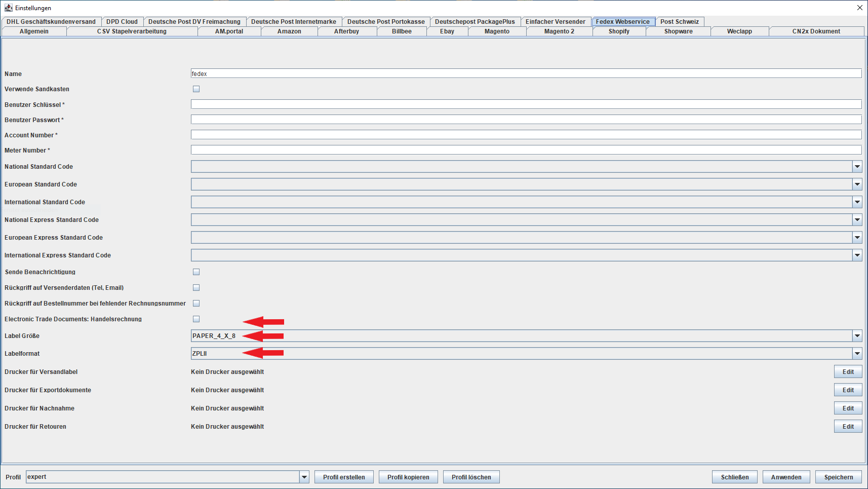The image size is (868, 489).
Task: Open CSV Stapelverarbeitung tab
Action: click(132, 31)
